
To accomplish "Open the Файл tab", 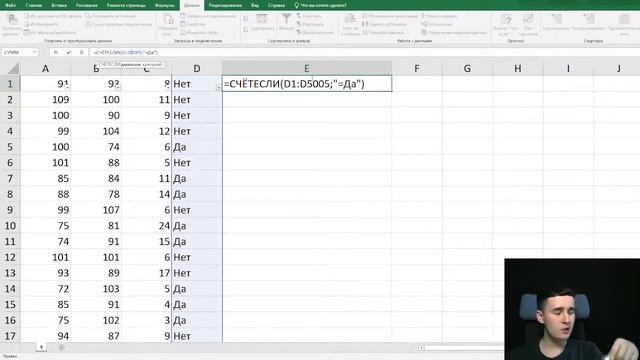I will [x=11, y=5].
